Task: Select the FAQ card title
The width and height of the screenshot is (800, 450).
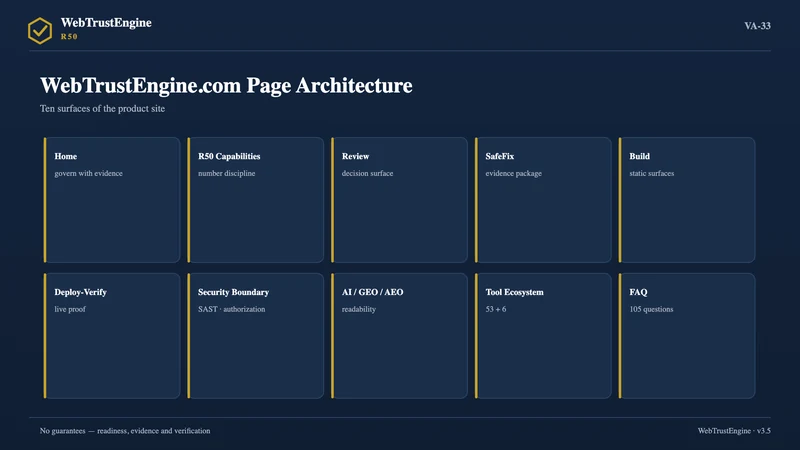Action: tap(638, 292)
